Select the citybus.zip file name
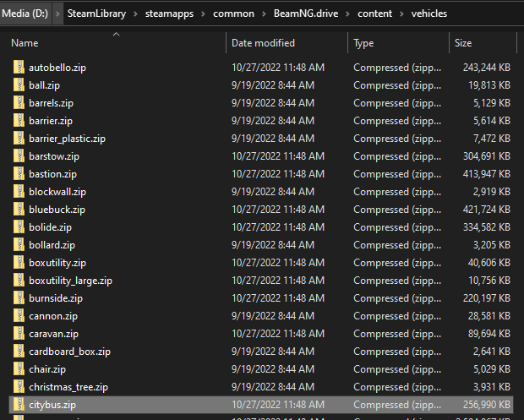 52,405
